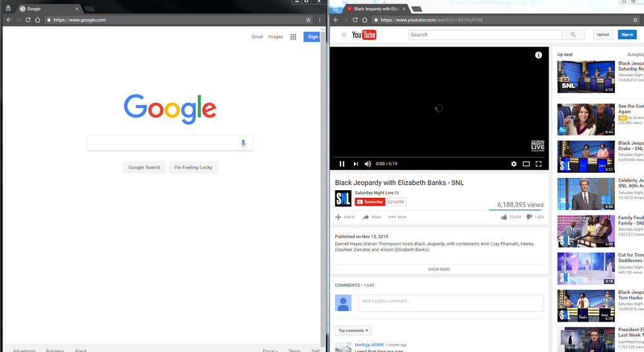Open YouTube video settings gear
Viewport: 644px width, 352px height.
(514, 164)
